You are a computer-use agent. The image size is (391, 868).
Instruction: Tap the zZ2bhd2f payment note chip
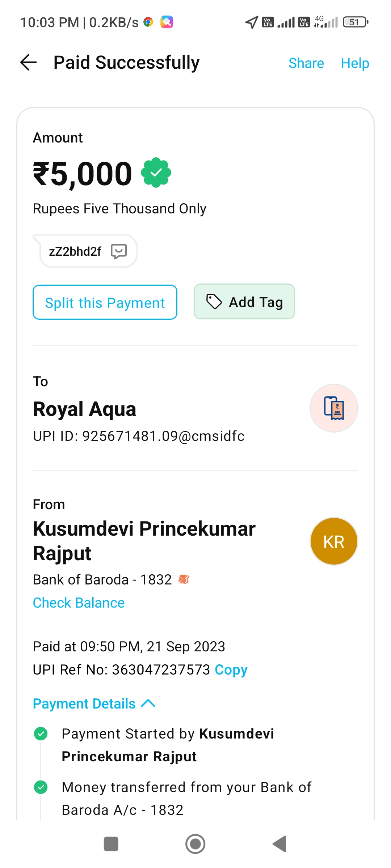(x=75, y=251)
